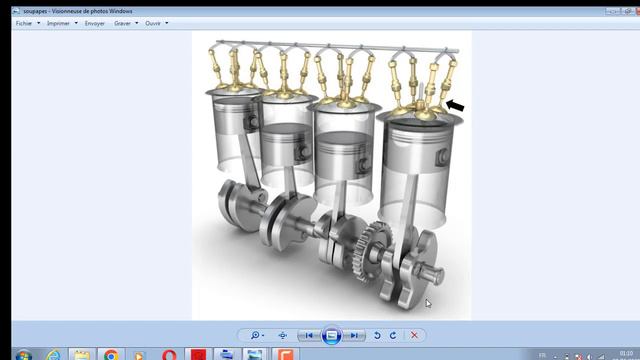Click the speaker volume tray icon

589,357
